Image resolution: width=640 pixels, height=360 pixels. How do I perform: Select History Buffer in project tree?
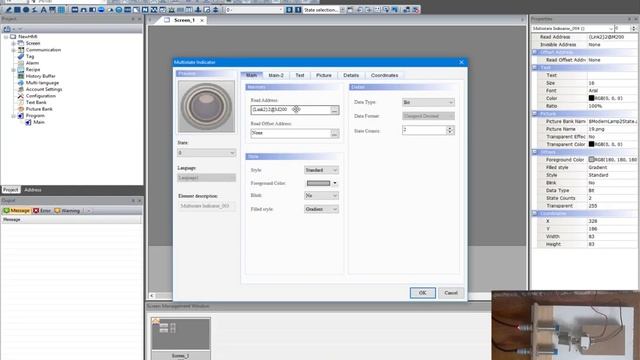[x=40, y=76]
